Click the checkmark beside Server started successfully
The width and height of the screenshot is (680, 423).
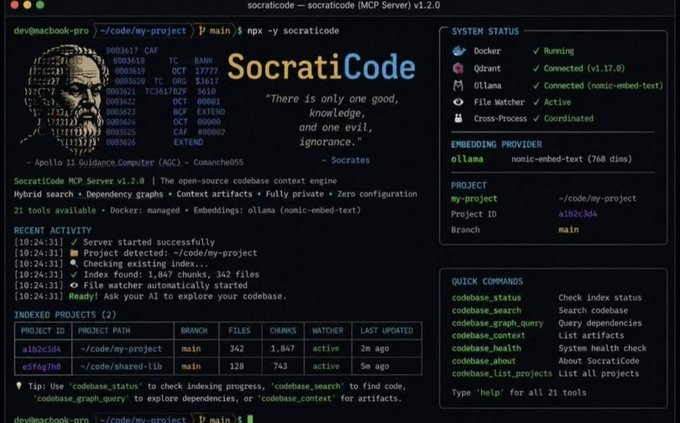pyautogui.click(x=74, y=242)
